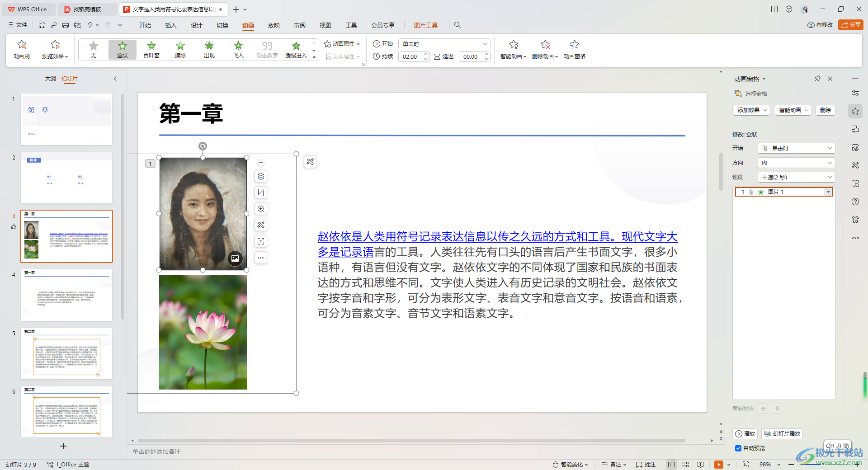The width and height of the screenshot is (868, 470).
Task: Toggle the auto preview (自动预览) checkbox
Action: (x=738, y=448)
